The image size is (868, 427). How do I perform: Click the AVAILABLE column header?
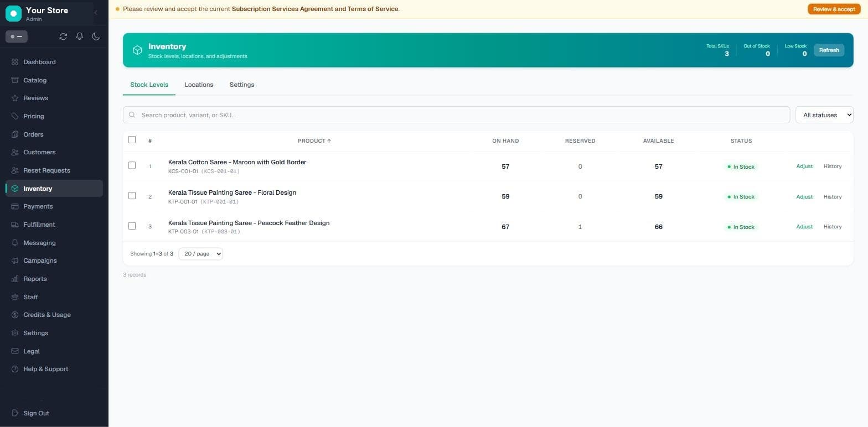658,141
